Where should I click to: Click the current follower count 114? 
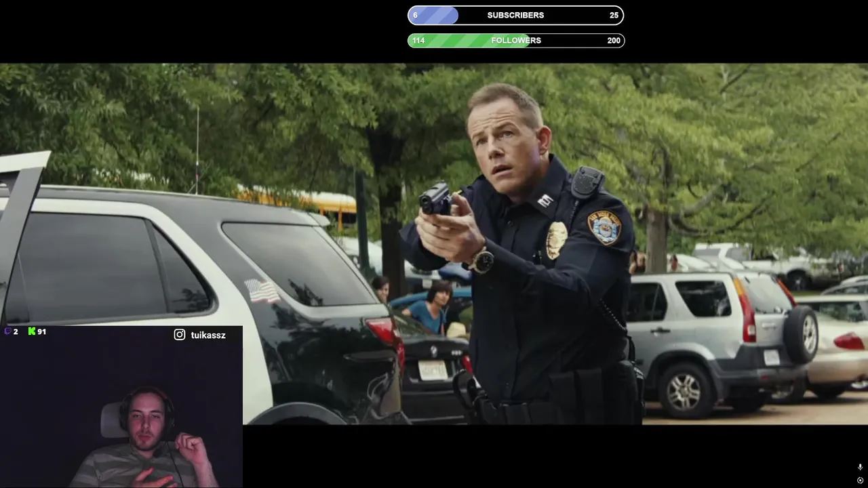coord(418,41)
